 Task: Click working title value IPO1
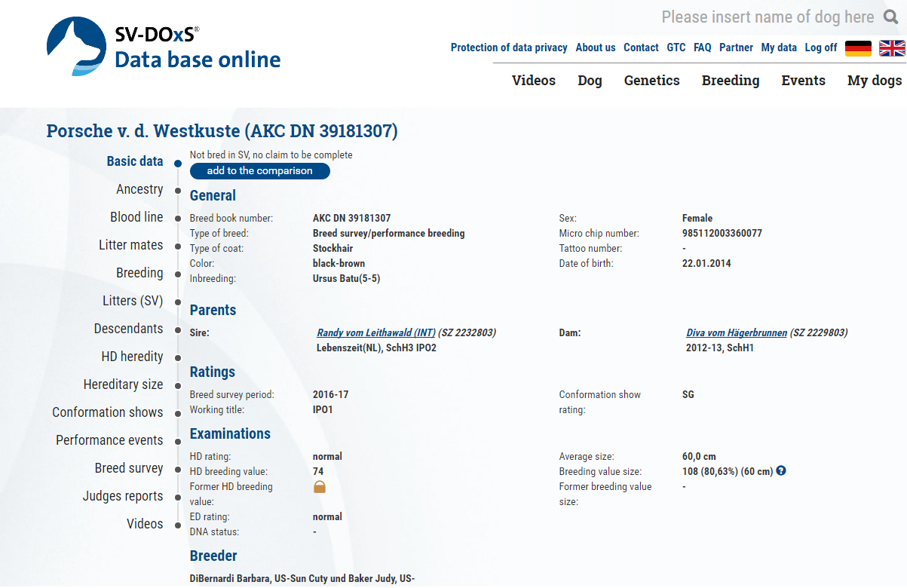(x=323, y=409)
